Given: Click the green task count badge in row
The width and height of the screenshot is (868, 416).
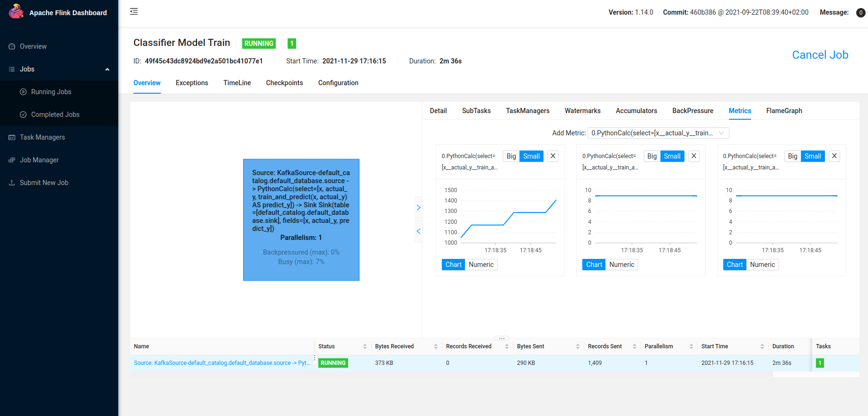Looking at the screenshot, I should click(820, 363).
